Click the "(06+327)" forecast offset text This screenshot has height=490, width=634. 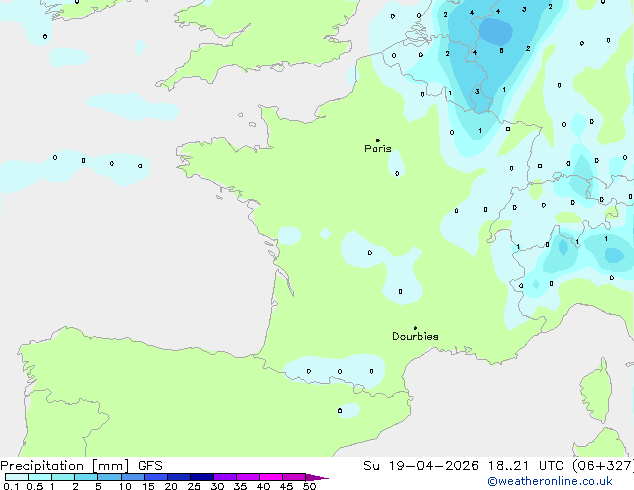pyautogui.click(x=603, y=466)
